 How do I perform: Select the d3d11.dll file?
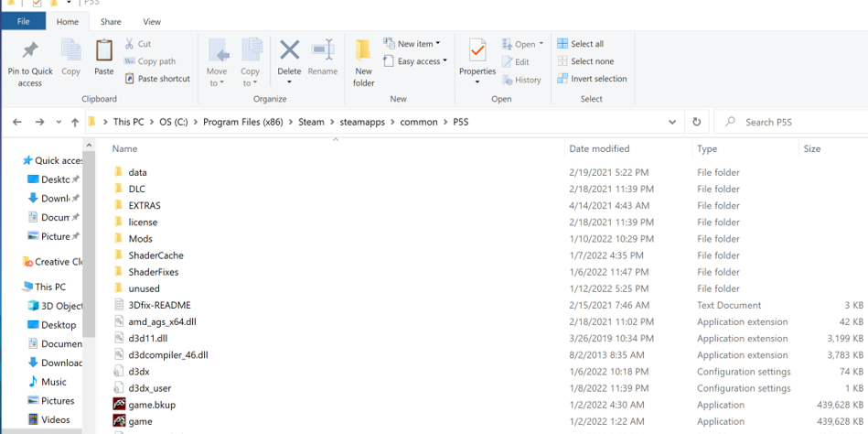[146, 339]
